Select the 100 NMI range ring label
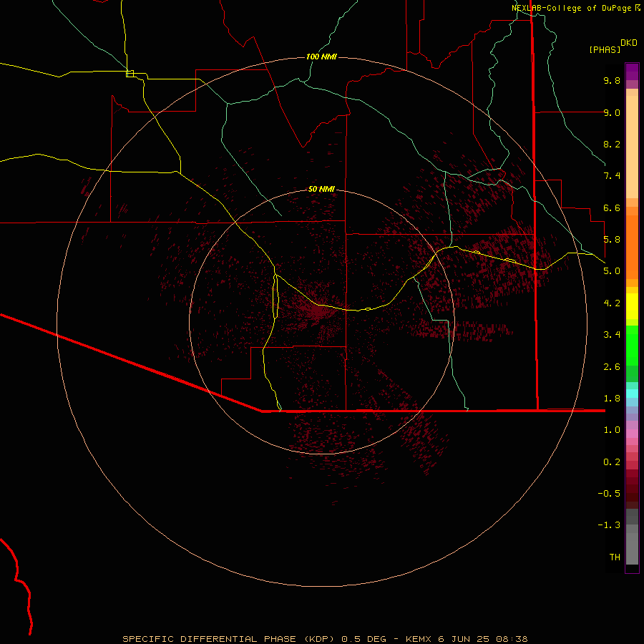The image size is (644, 644). pyautogui.click(x=321, y=57)
